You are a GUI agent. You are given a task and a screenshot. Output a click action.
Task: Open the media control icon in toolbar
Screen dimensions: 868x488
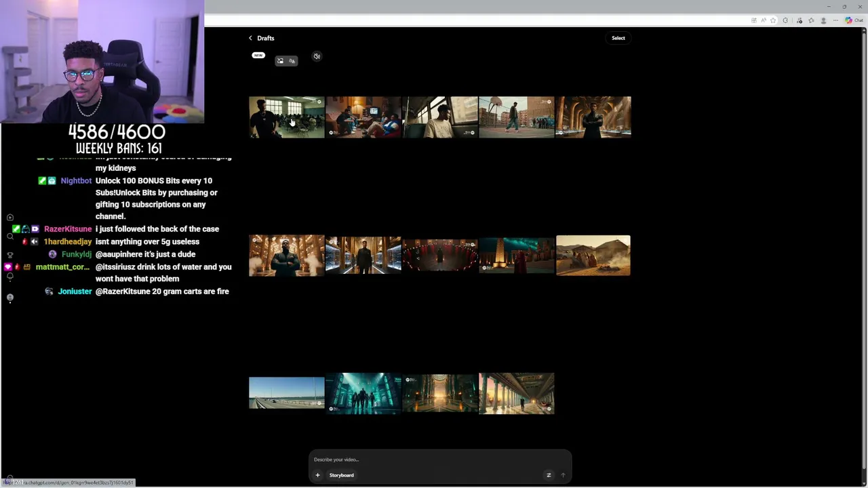click(x=800, y=20)
